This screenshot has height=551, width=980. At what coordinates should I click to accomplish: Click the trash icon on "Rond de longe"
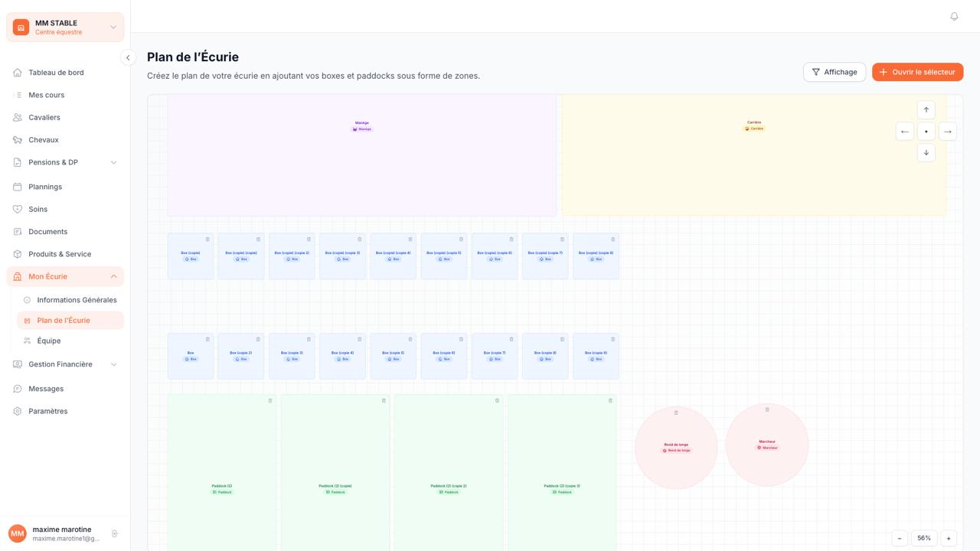pyautogui.click(x=676, y=412)
